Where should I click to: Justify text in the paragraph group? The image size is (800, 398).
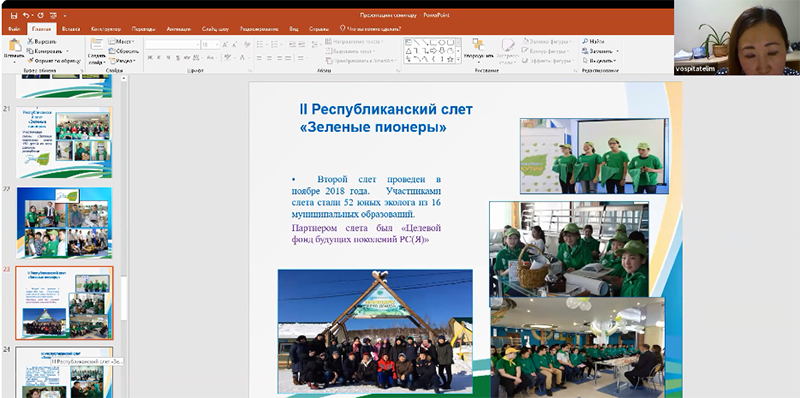pyautogui.click(x=289, y=58)
